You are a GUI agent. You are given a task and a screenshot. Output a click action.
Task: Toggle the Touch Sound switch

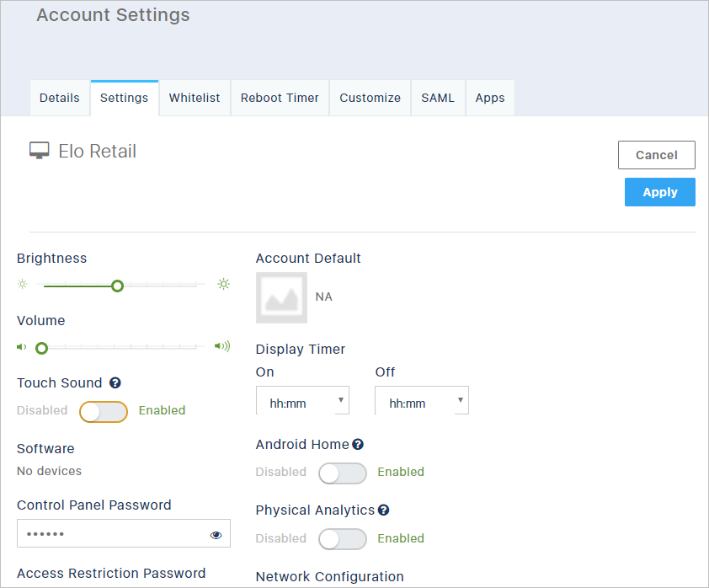click(104, 412)
